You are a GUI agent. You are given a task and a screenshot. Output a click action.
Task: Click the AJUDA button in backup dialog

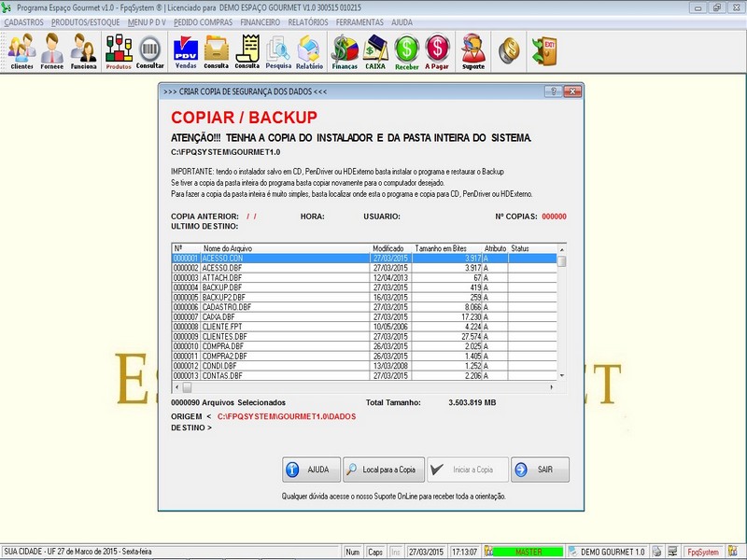click(x=311, y=469)
